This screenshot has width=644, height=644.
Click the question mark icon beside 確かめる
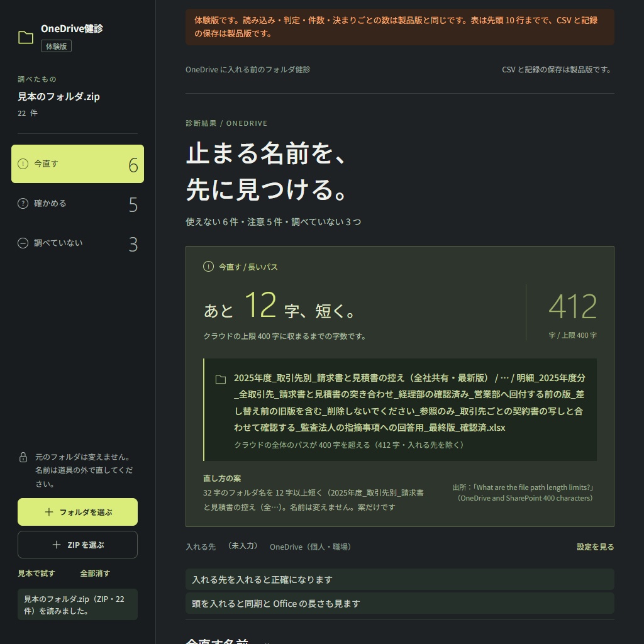pyautogui.click(x=23, y=203)
